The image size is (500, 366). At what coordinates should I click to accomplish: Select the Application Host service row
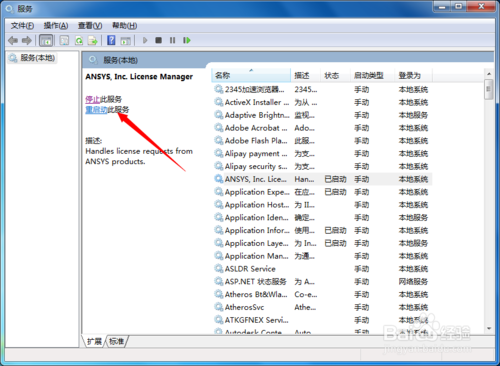point(322,205)
